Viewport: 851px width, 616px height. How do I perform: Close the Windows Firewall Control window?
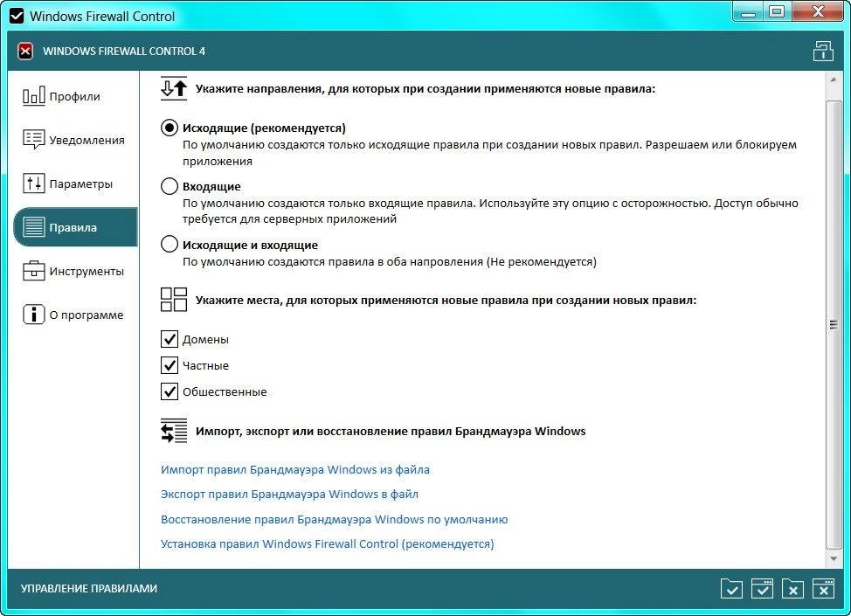tap(817, 12)
